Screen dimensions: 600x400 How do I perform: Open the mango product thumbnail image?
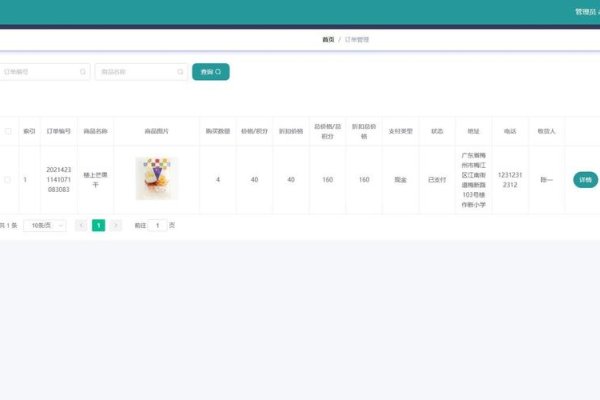(x=157, y=178)
